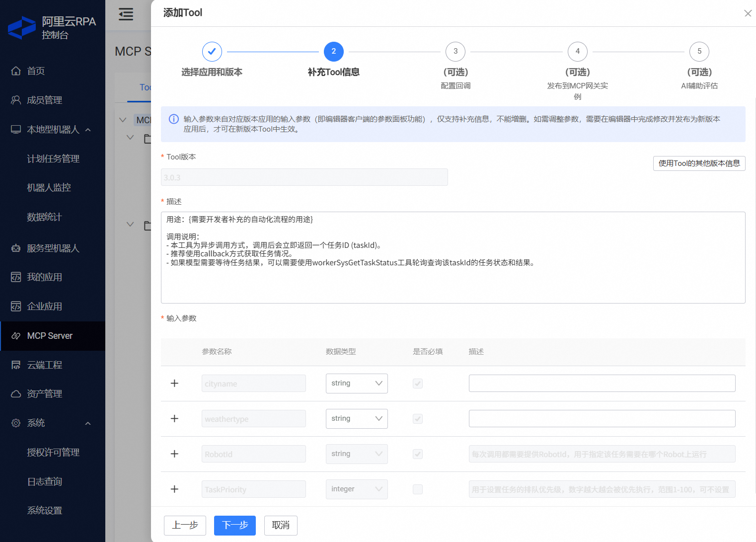Open the data type dropdown for RobotId
Viewport: 756px width, 542px height.
point(357,454)
